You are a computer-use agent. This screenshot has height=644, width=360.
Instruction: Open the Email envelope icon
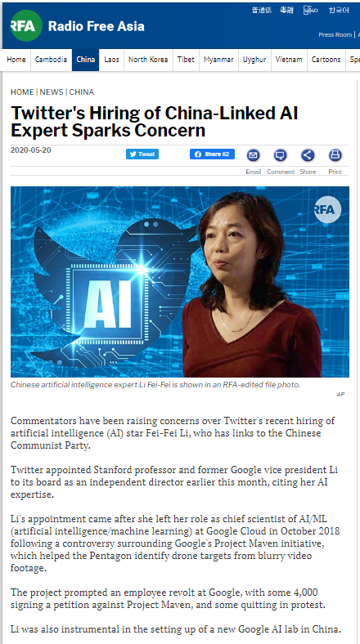click(x=253, y=155)
